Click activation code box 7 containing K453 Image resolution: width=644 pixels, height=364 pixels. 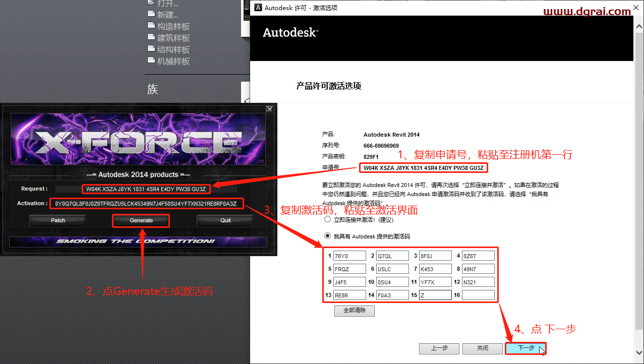click(x=435, y=269)
